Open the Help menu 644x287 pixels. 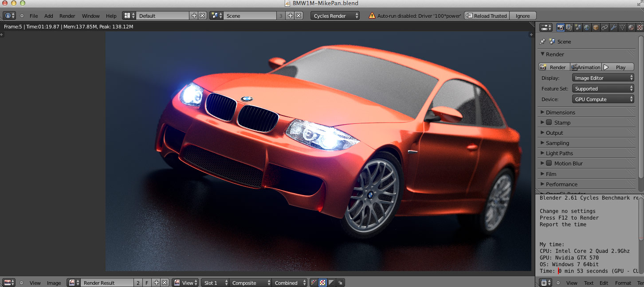point(111,16)
